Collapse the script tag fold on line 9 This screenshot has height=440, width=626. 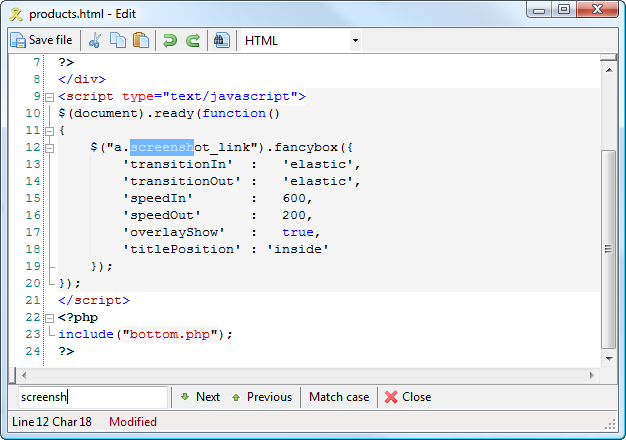[x=48, y=97]
